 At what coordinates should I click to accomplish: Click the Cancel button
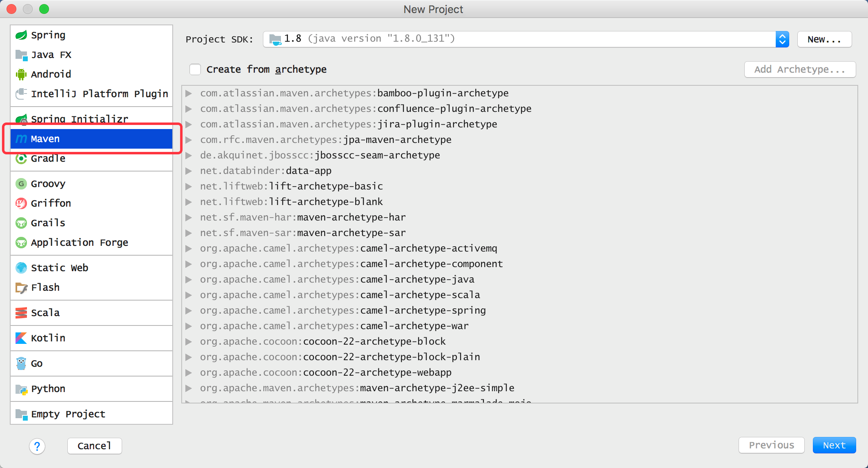pyautogui.click(x=94, y=446)
